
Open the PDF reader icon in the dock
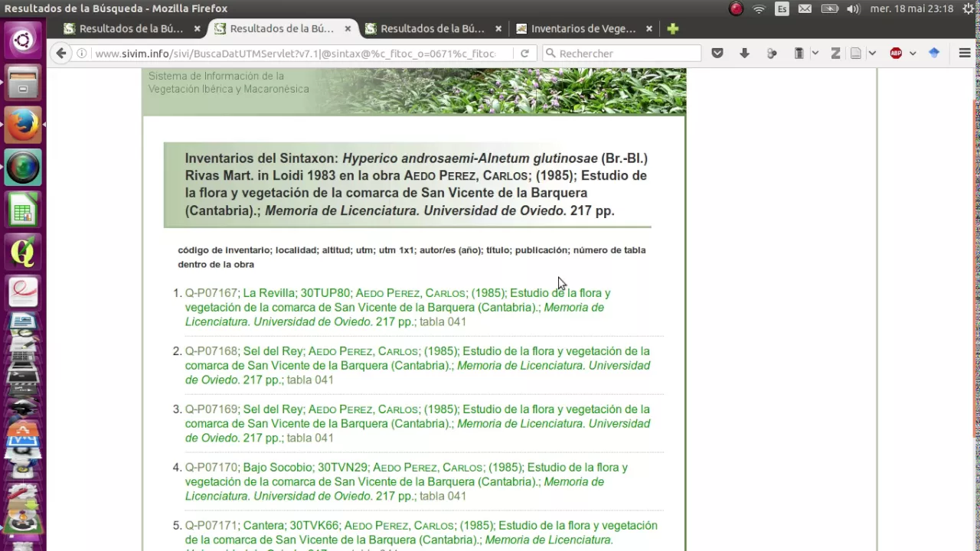tap(22, 293)
